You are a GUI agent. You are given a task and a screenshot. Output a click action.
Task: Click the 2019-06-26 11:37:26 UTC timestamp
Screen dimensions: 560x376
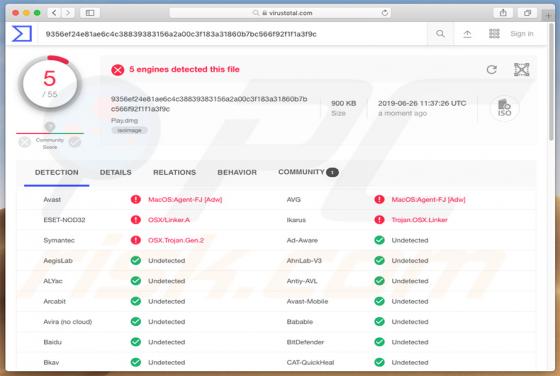(x=422, y=103)
